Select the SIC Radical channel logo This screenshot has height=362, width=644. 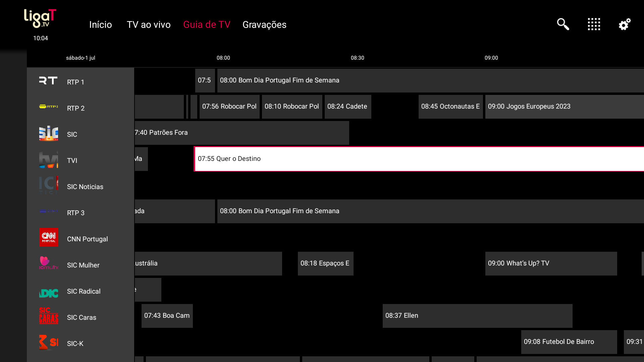point(49,293)
